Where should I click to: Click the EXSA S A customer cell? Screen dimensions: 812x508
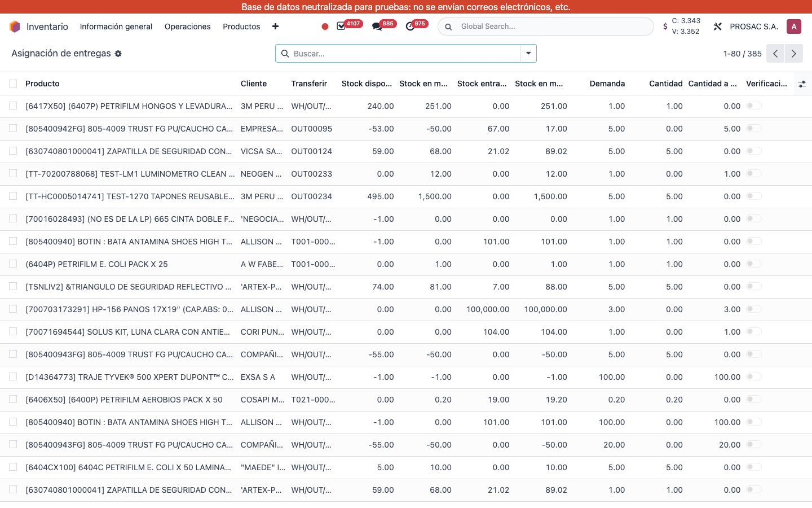pos(258,377)
